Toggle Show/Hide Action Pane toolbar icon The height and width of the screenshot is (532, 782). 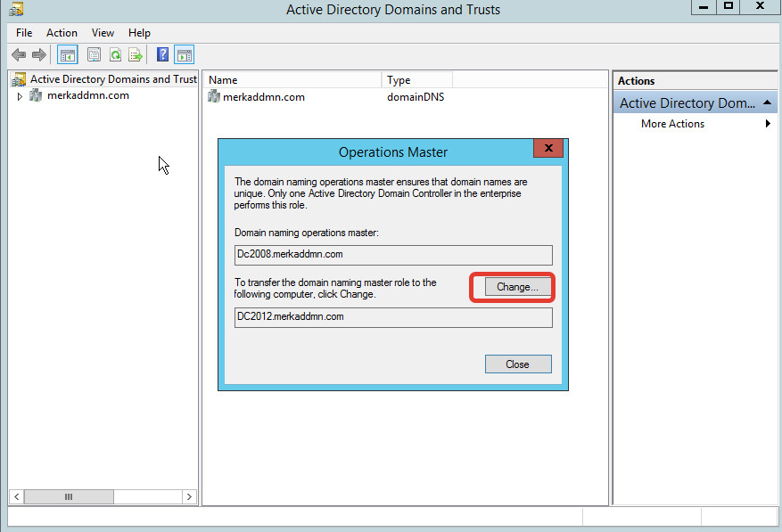pyautogui.click(x=184, y=55)
